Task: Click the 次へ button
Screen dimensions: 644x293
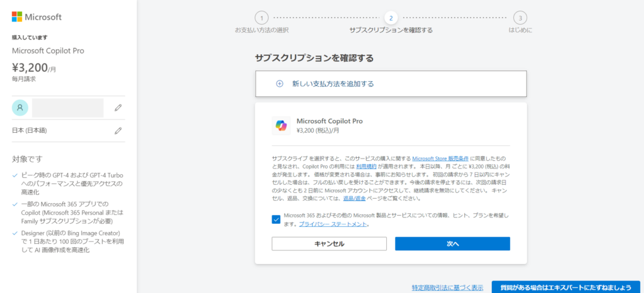Action: 453,244
